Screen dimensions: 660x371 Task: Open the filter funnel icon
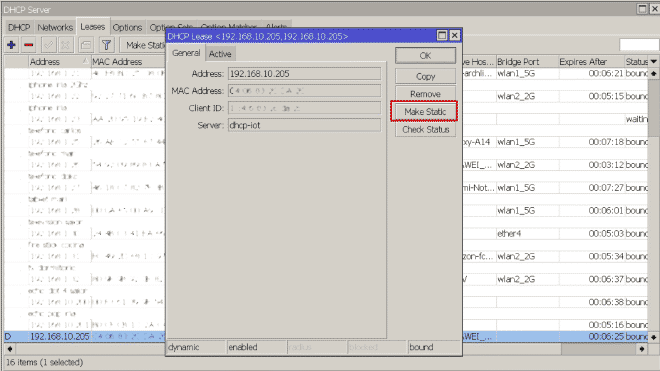pyautogui.click(x=106, y=45)
